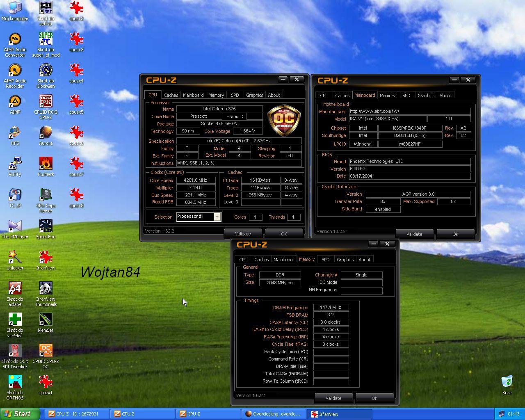Click the Gigabyte OC motherboard logo

[284, 120]
